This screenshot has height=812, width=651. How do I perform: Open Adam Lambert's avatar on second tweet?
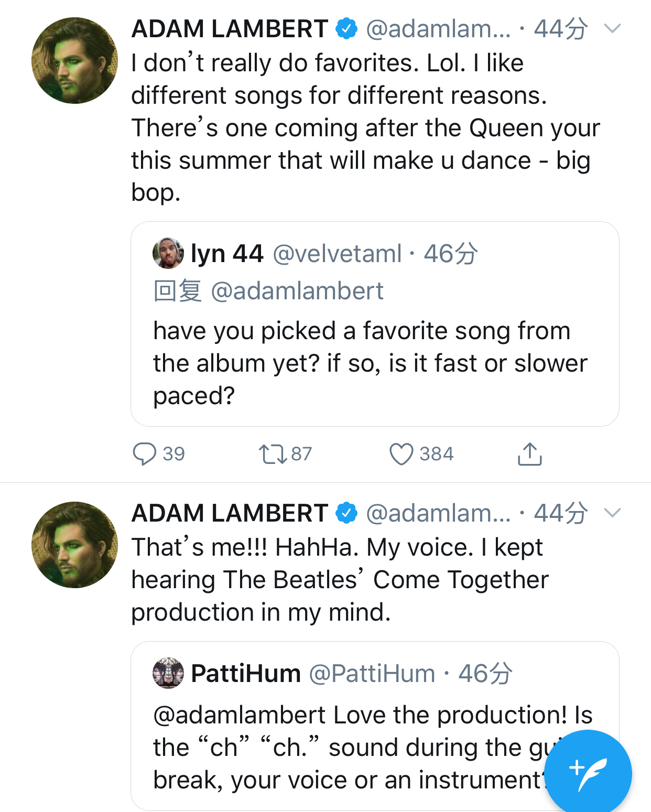pos(74,545)
